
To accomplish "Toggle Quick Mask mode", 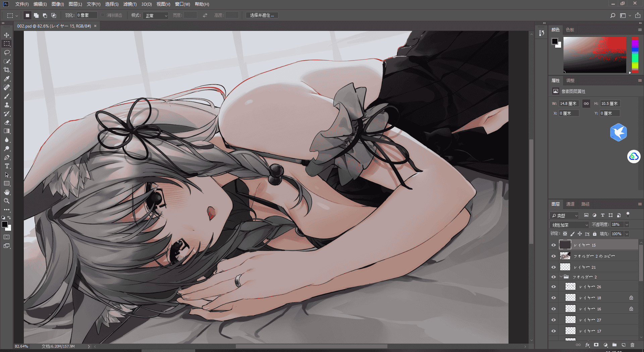I will pos(7,237).
